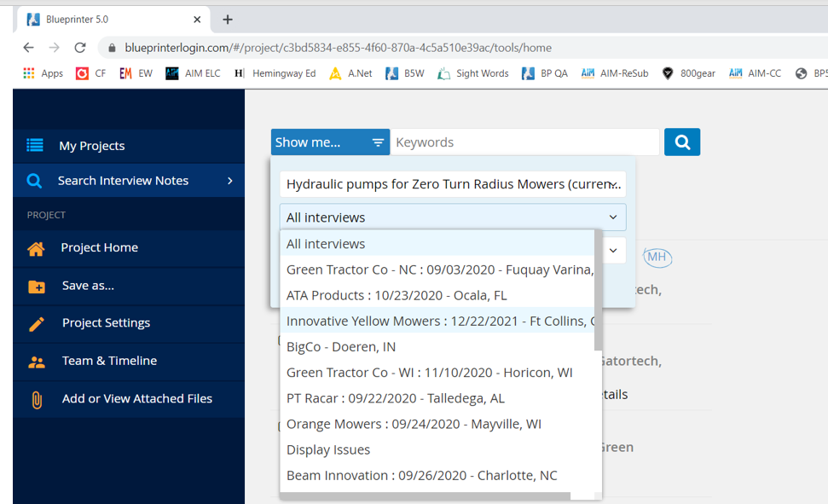Screen dimensions: 828x504
Task: Open the Apps bookmarks grid
Action: [43, 73]
